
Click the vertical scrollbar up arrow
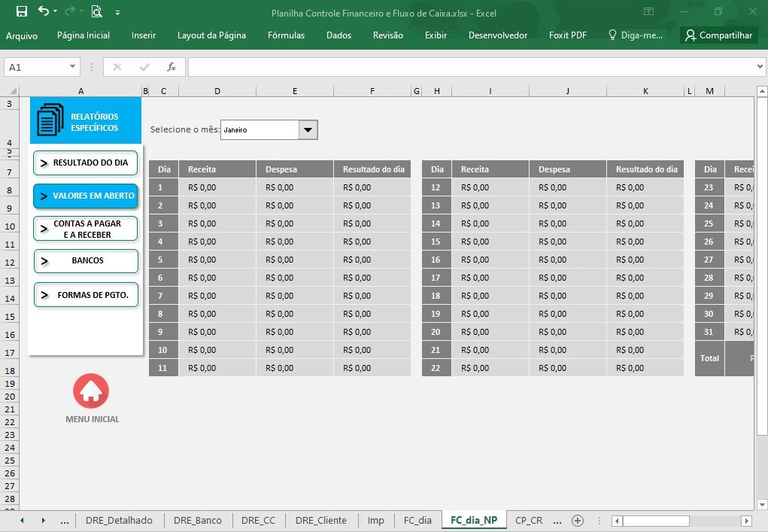click(762, 91)
